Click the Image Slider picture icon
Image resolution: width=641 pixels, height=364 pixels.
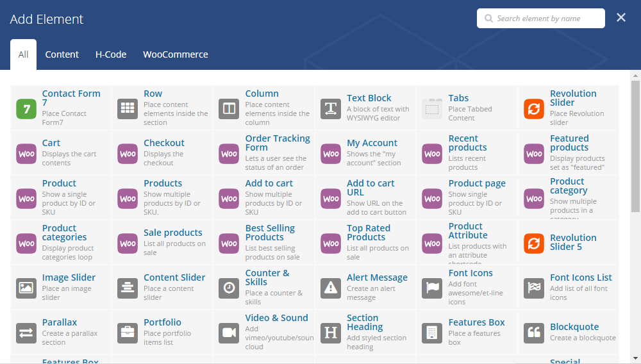coord(26,288)
